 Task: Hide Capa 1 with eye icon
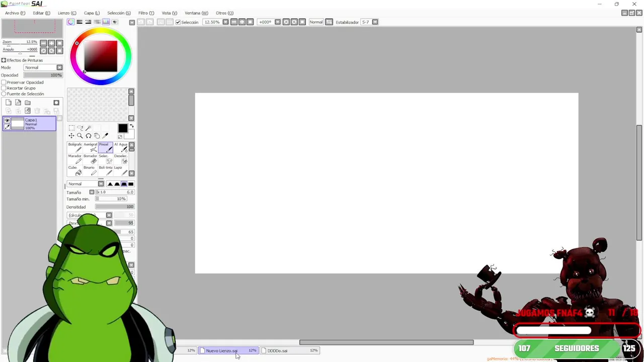[7, 120]
